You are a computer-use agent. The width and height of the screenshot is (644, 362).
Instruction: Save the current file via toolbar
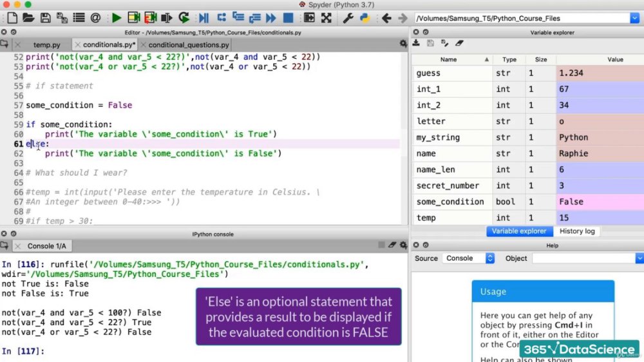[x=45, y=17]
